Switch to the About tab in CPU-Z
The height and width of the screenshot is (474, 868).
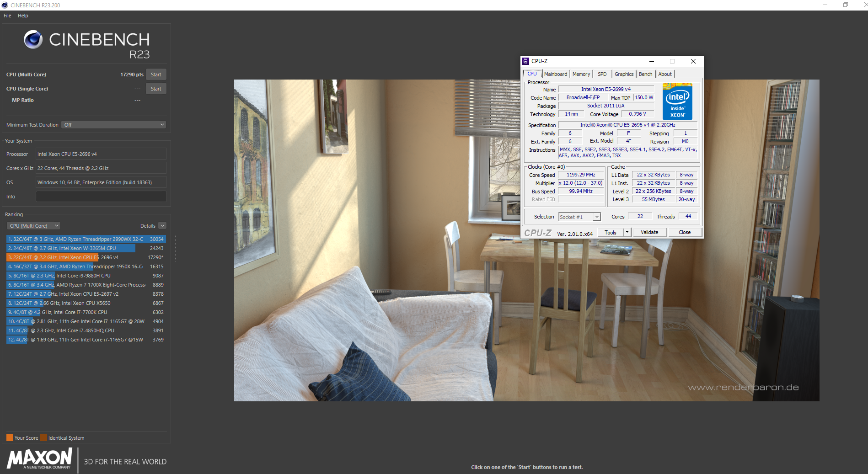point(665,74)
